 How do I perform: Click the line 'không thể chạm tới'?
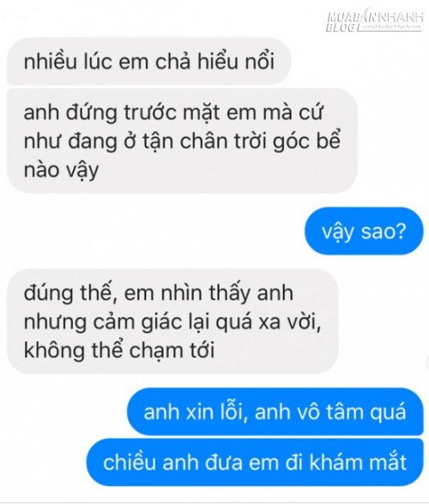tap(119, 350)
